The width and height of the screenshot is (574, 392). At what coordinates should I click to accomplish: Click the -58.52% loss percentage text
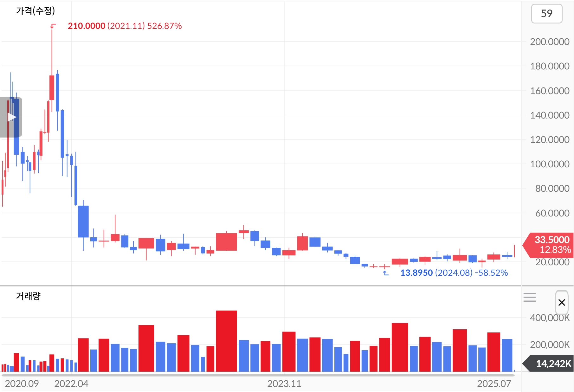click(x=491, y=273)
